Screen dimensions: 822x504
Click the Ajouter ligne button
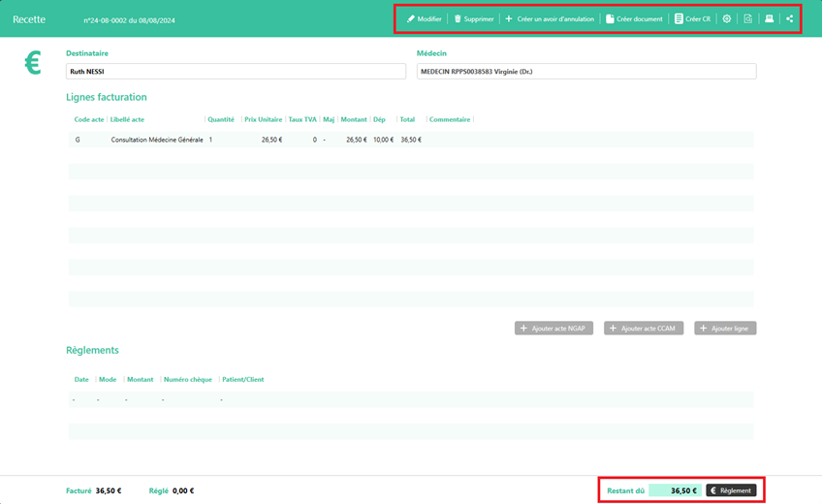tap(725, 329)
